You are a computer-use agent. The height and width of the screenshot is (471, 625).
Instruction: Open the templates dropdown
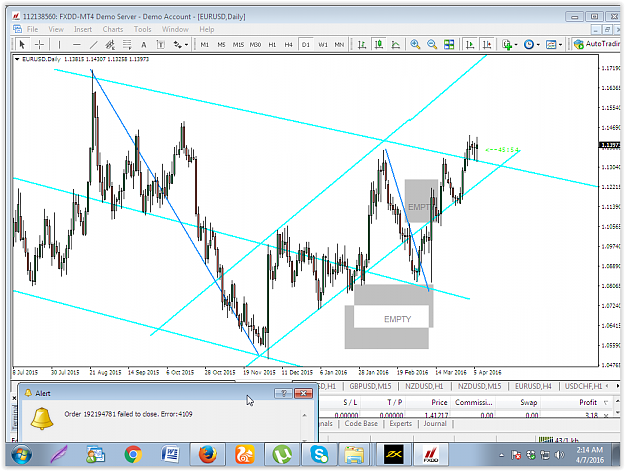pyautogui.click(x=554, y=45)
